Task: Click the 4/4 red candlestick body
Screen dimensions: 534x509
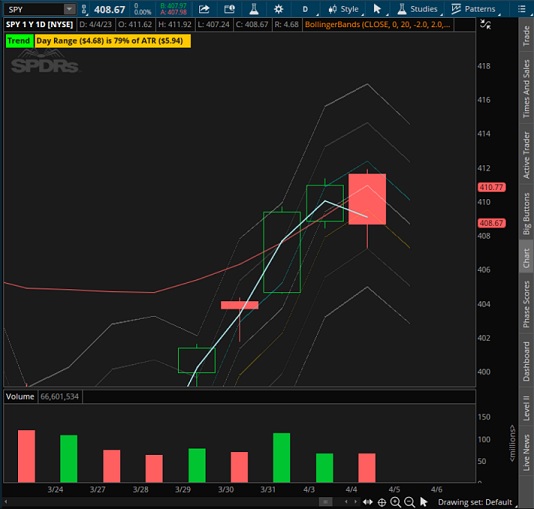Action: tap(367, 199)
